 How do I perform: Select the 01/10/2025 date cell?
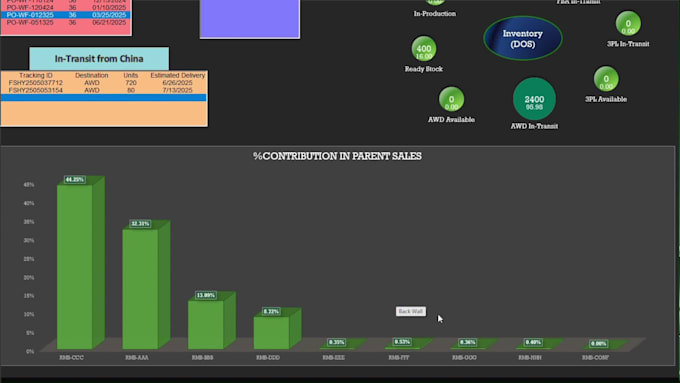[x=109, y=7]
